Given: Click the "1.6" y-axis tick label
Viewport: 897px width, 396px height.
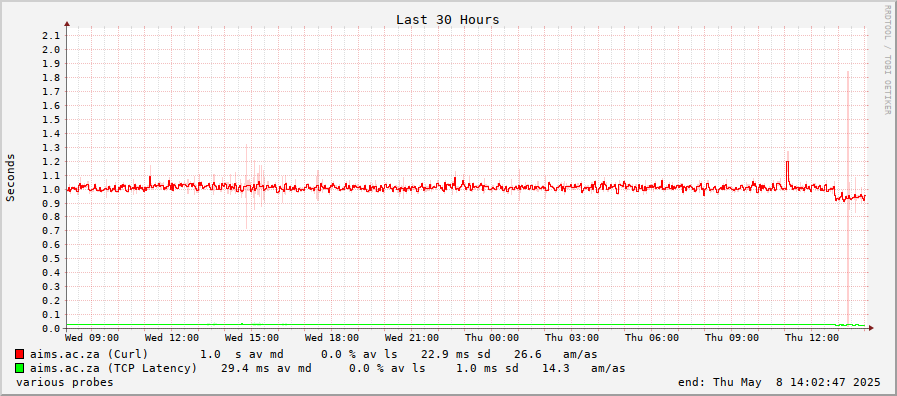Looking at the screenshot, I should (50, 105).
